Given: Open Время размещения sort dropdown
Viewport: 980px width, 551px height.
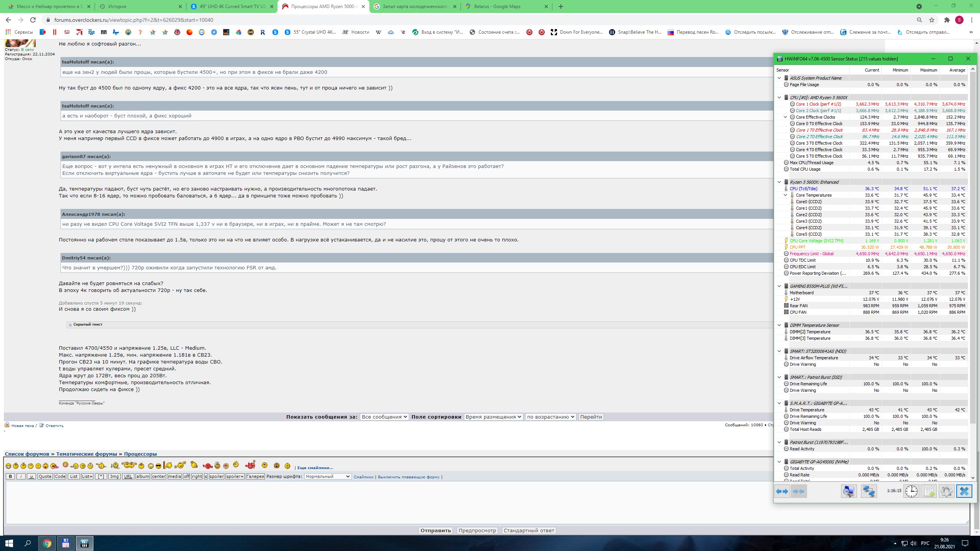Looking at the screenshot, I should point(493,417).
